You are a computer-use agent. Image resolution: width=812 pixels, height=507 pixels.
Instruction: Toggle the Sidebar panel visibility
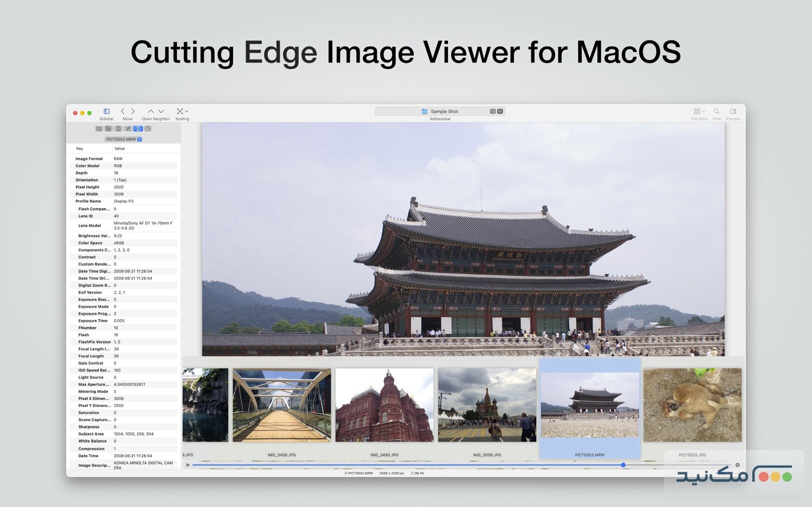pyautogui.click(x=106, y=112)
